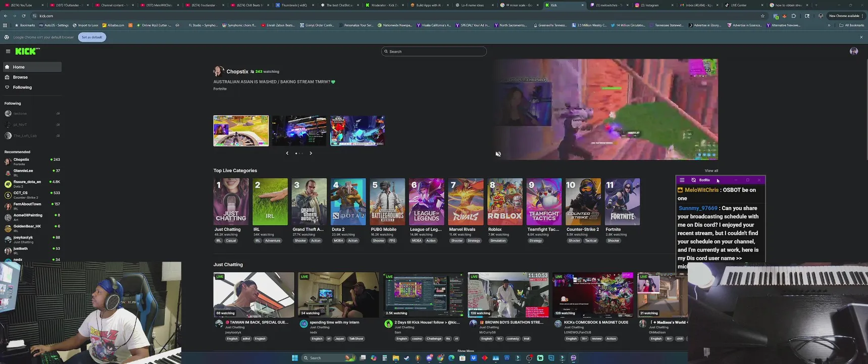Open the Counter-Strike 2 category card
This screenshot has width=868, height=364.
(583, 202)
